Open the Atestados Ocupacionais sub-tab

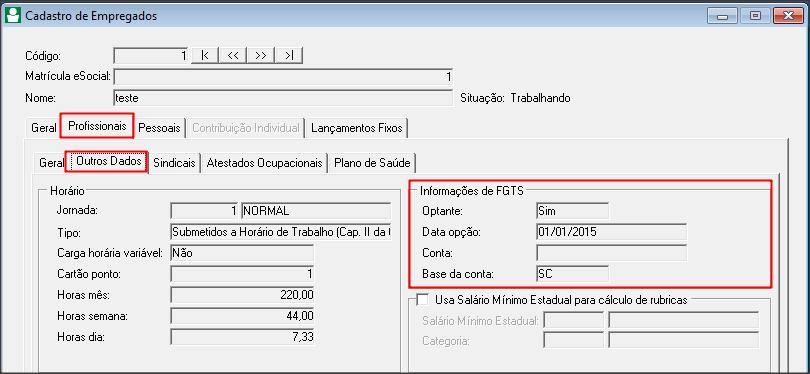tap(264, 163)
